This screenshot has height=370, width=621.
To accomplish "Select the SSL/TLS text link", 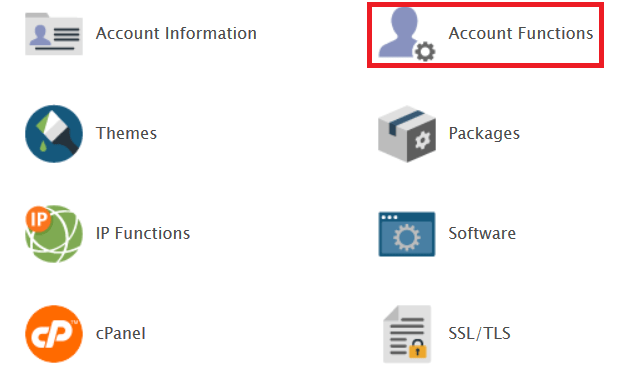I will tap(479, 334).
